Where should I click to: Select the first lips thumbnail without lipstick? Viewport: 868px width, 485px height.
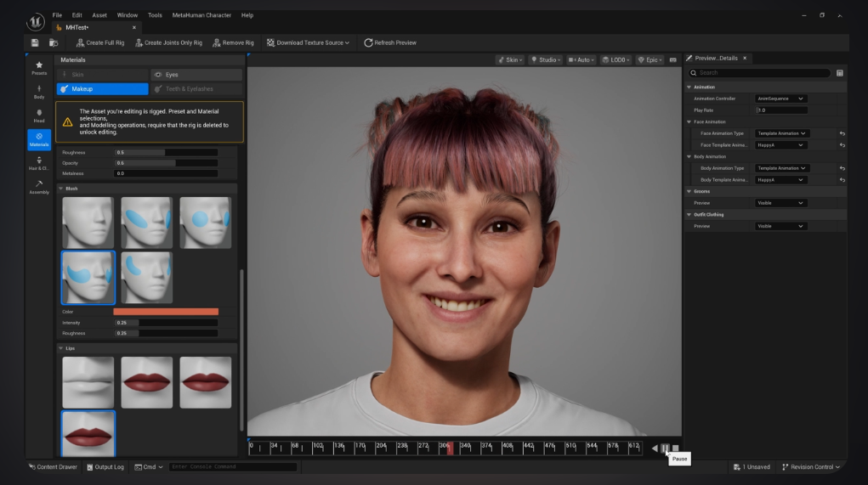[88, 382]
